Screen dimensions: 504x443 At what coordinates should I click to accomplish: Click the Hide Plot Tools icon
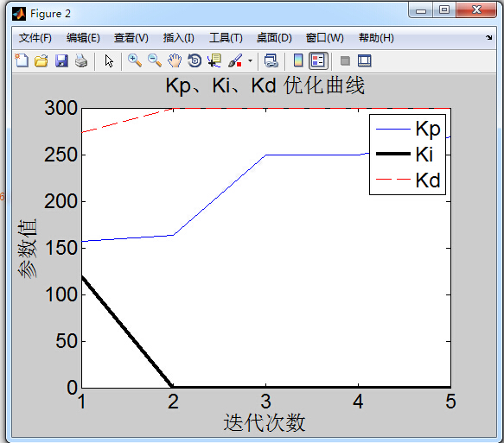tap(345, 60)
